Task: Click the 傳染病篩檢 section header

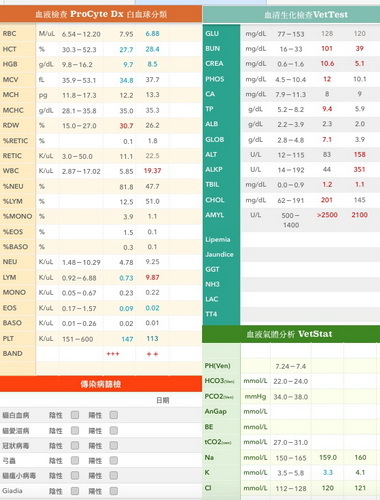Action: (x=101, y=384)
